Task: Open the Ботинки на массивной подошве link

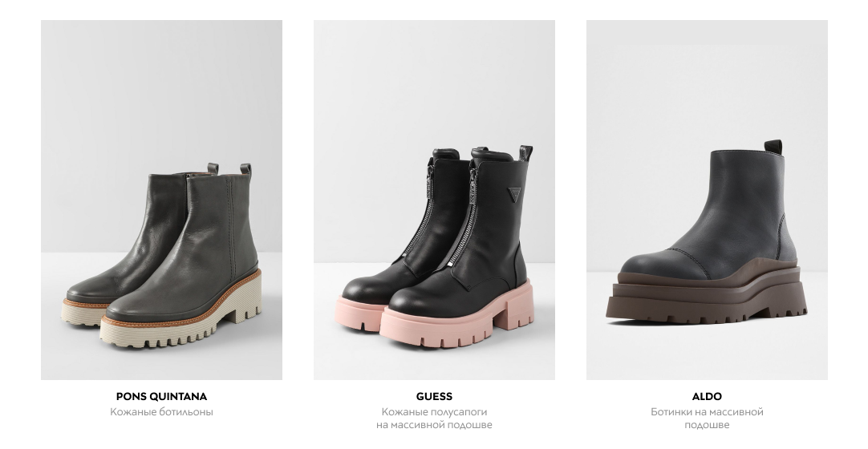Action: [707, 419]
